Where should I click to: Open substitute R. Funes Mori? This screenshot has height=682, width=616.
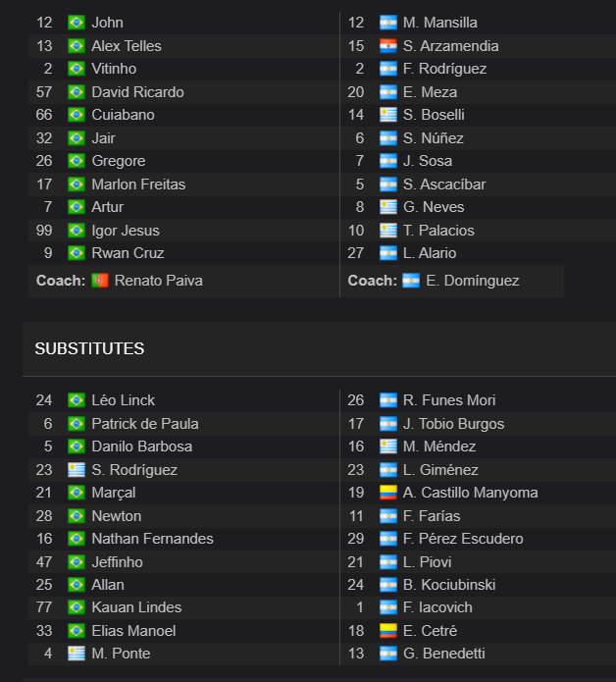449,400
